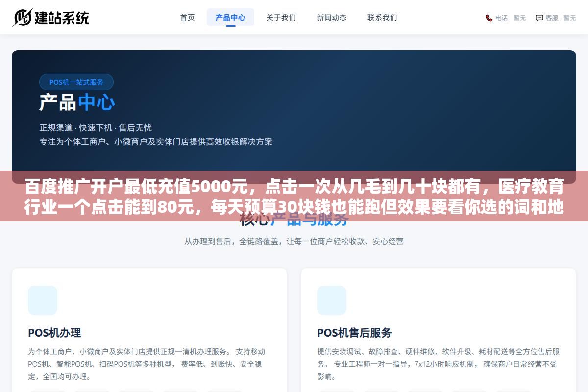This screenshot has width=588, height=392.
Task: Click the POS机办理 card icon
Action: tap(43, 300)
